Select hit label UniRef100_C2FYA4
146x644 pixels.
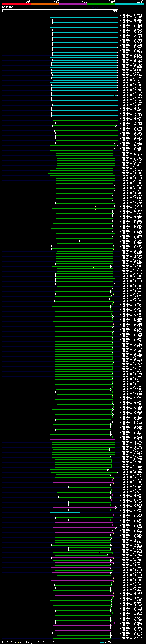click(131, 527)
